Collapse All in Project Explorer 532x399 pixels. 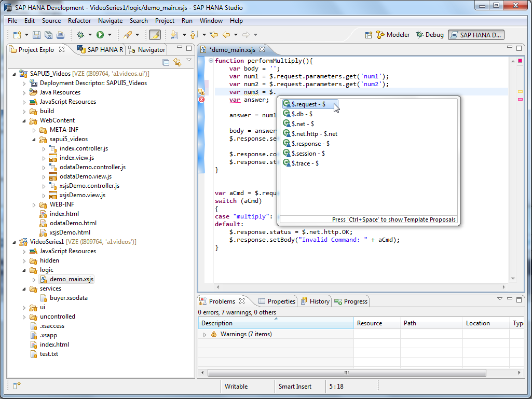166,62
